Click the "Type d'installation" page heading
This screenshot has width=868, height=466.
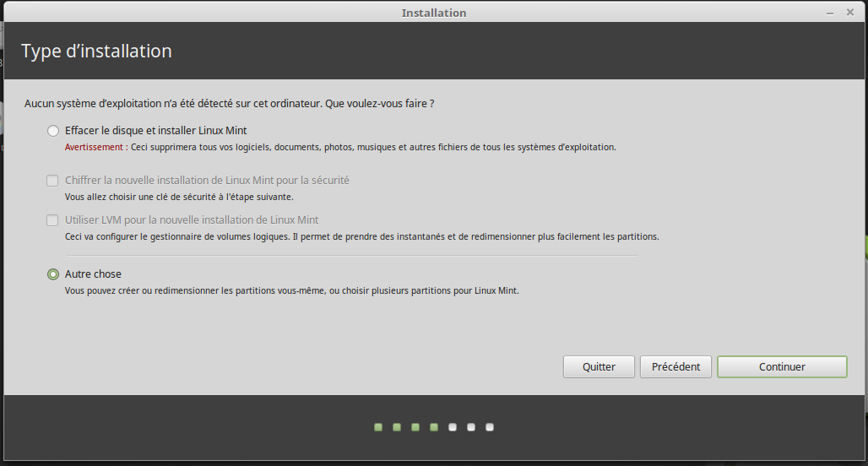pos(96,51)
